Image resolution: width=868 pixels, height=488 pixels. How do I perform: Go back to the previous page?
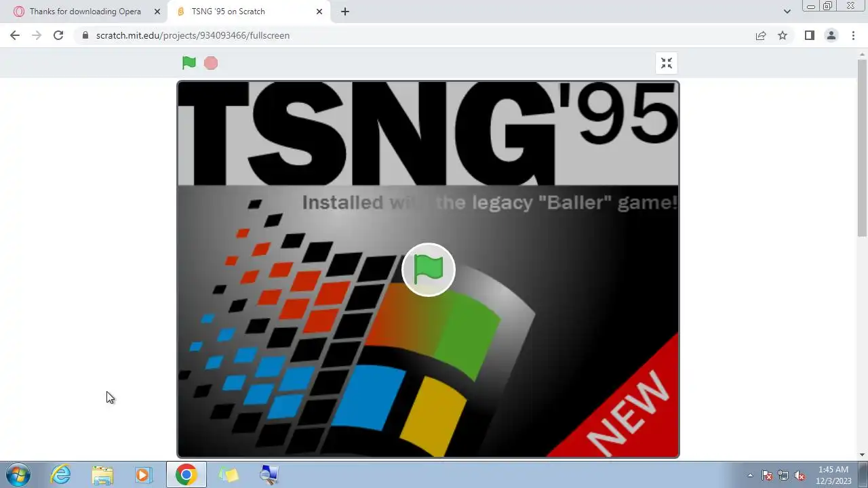(x=15, y=35)
